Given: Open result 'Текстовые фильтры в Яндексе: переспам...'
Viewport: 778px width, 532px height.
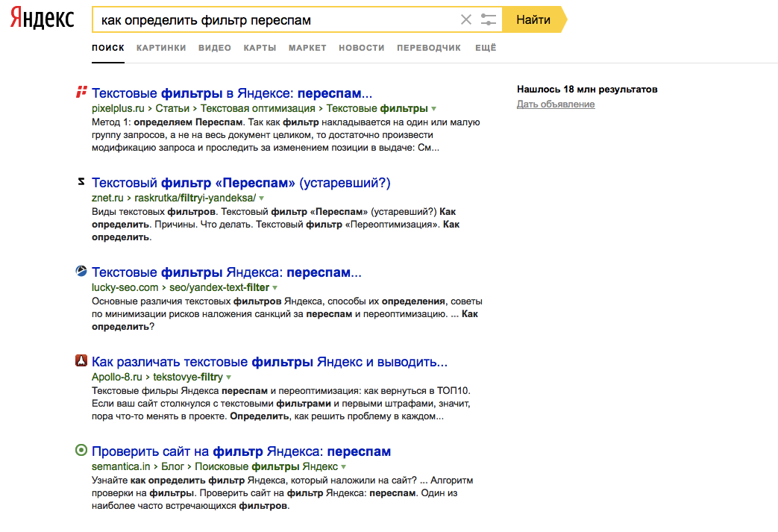Looking at the screenshot, I should [x=232, y=93].
